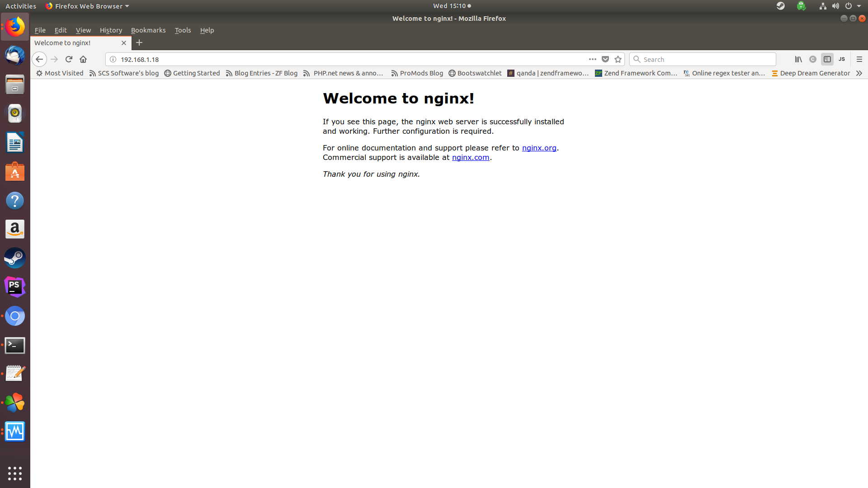Go back using the Back arrow button
Screen dimensions: 868x488
pos(39,59)
